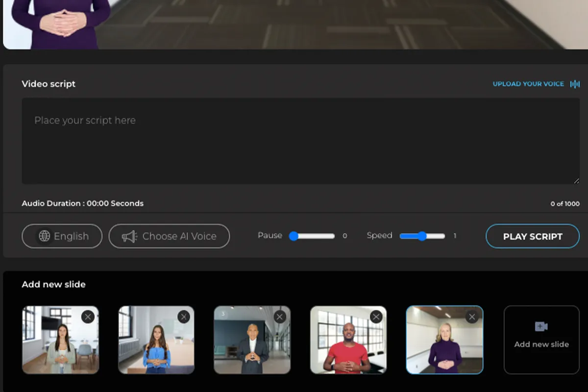Screen dimensions: 588x392
Task: Click the megaphone icon for AI voice
Action: click(129, 237)
